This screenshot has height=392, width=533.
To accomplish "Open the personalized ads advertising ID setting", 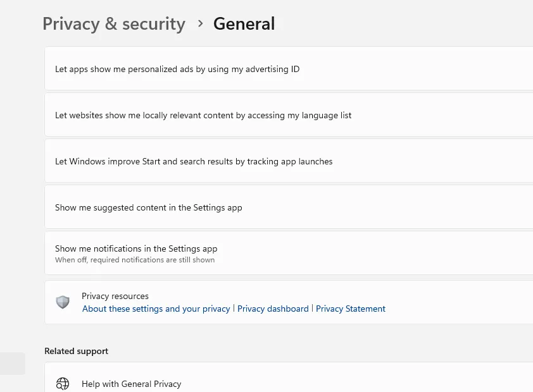I will 289,69.
